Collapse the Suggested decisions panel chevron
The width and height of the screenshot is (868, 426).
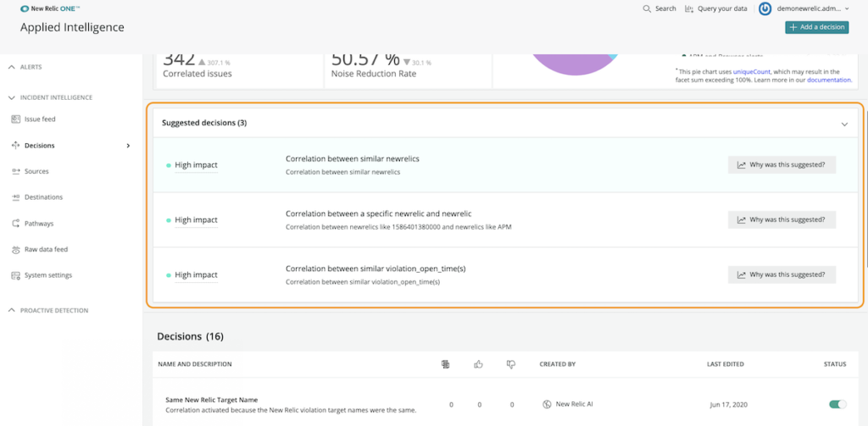pos(844,124)
